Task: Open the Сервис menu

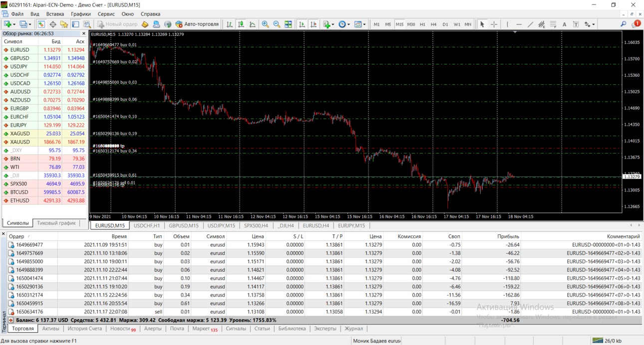Action: pos(106,14)
